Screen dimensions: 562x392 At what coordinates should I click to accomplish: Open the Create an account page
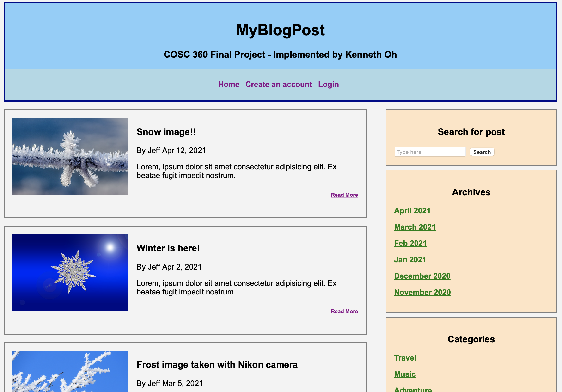278,84
